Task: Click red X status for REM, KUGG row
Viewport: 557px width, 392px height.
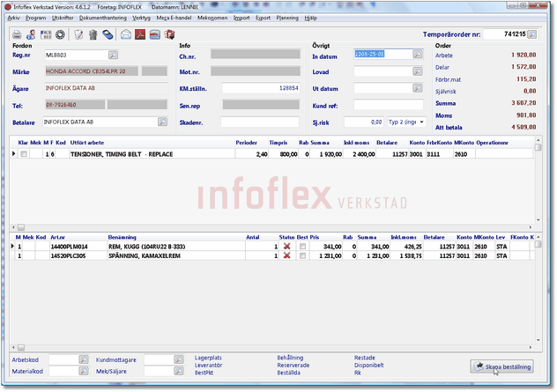Action: tap(286, 246)
